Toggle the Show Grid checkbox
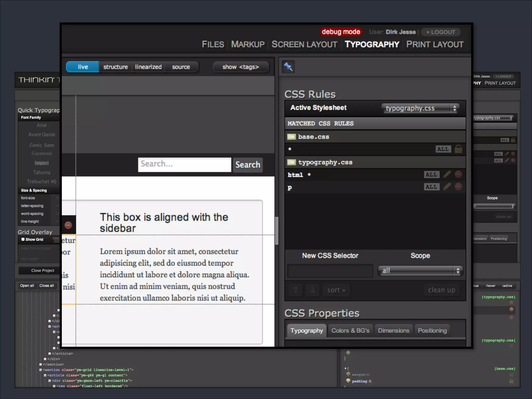Viewport: 532px width, 399px height. click(23, 239)
